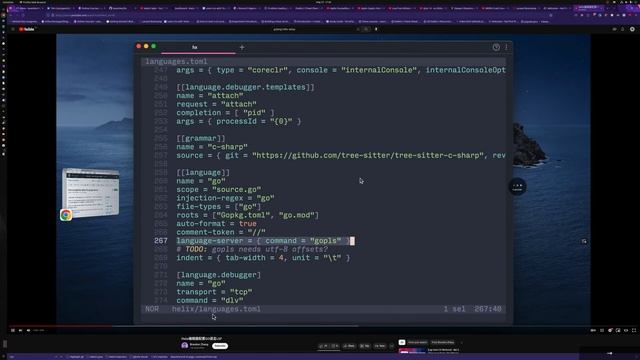Click the "[language.debugger]" line
This screenshot has height=360, width=640.
218,275
